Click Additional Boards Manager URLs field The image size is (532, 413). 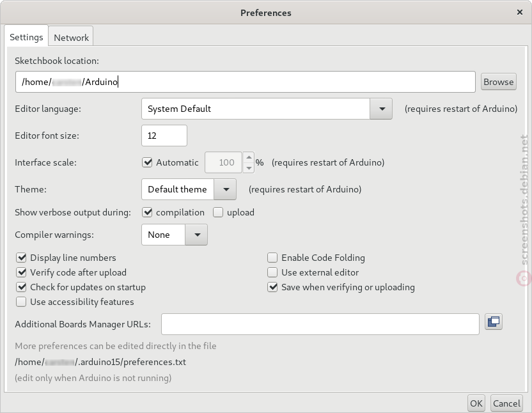320,324
